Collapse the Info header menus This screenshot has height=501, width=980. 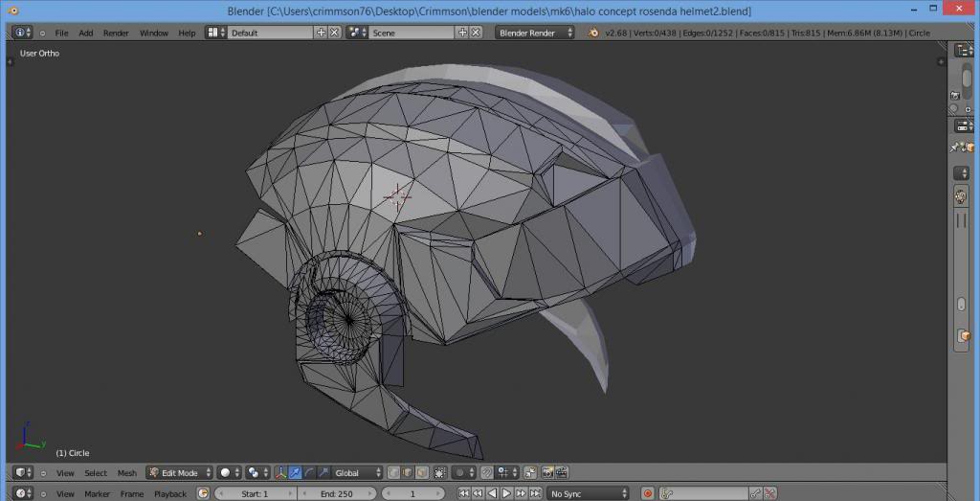(42, 33)
